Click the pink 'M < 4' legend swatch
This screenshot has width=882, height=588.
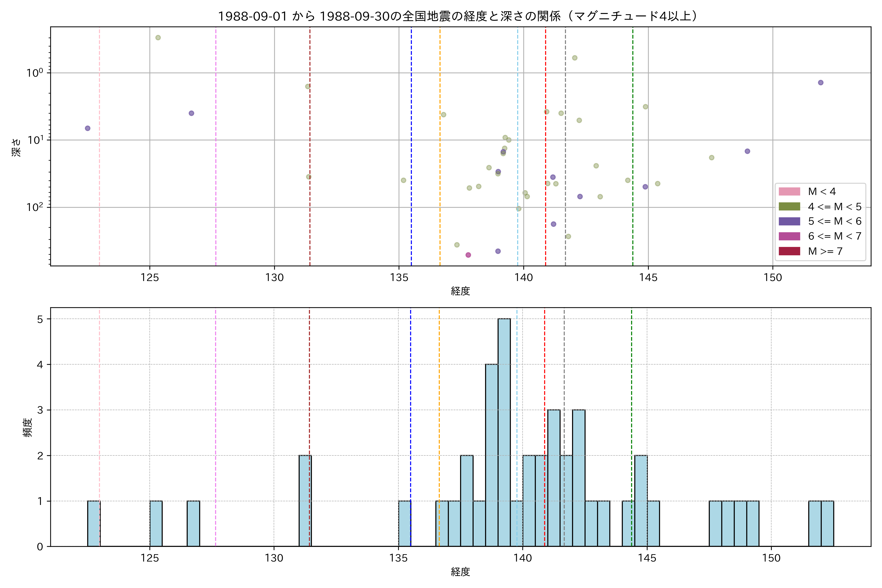789,192
